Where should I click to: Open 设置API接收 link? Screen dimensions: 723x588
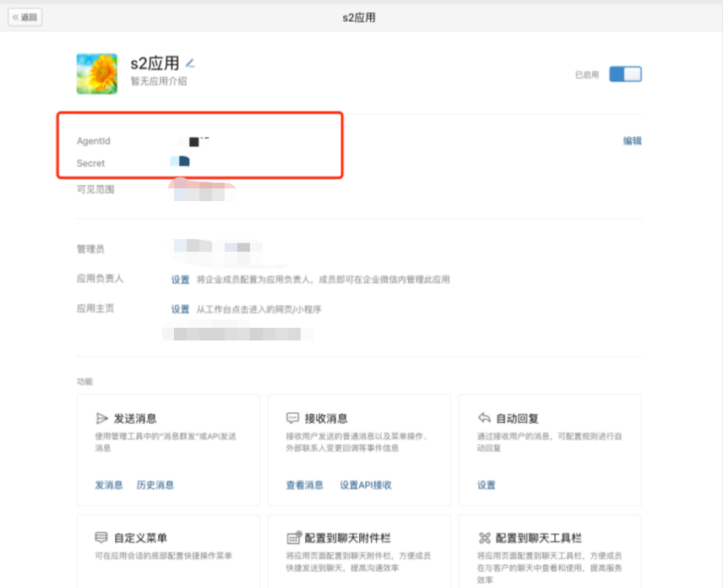point(366,485)
